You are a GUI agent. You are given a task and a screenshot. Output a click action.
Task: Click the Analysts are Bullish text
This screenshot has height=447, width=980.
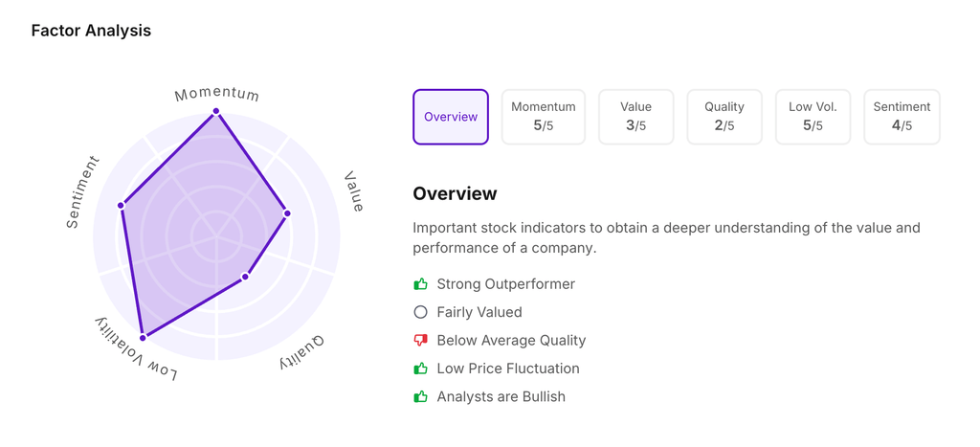point(501,396)
